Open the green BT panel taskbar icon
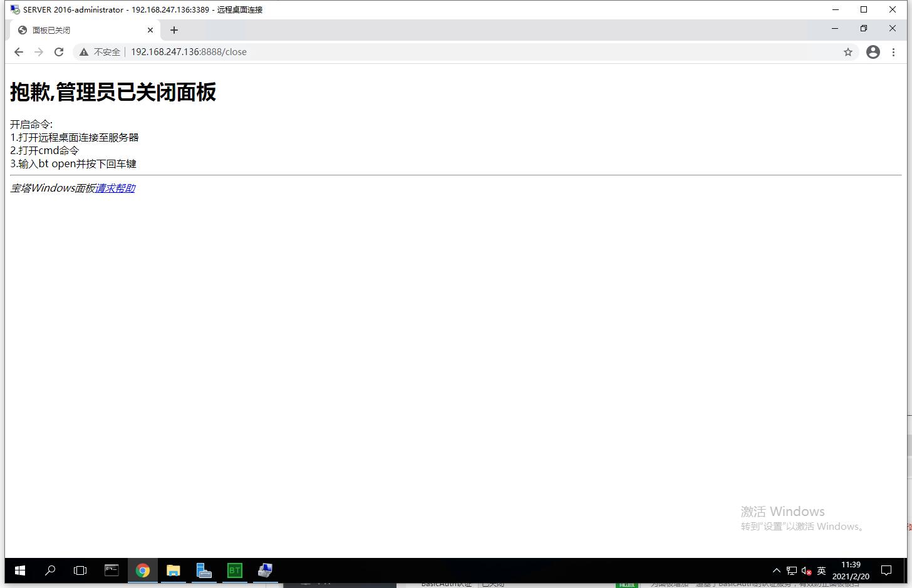912x588 pixels. (235, 570)
